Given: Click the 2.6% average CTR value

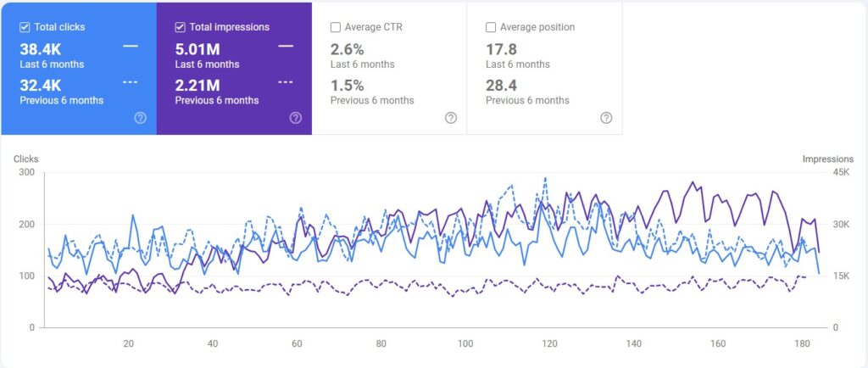Looking at the screenshot, I should (347, 47).
